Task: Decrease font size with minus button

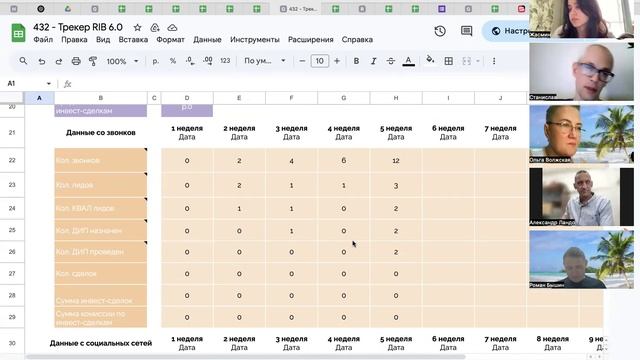Action: click(x=302, y=61)
